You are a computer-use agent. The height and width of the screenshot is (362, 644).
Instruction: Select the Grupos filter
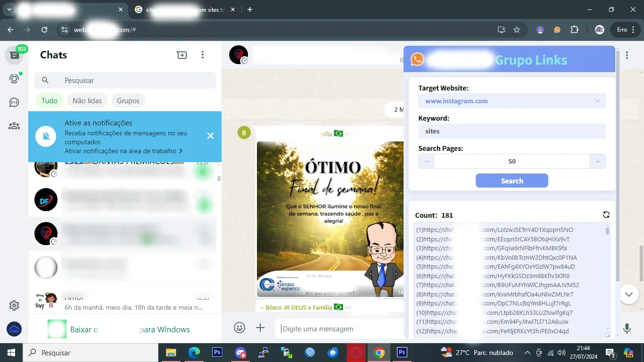pos(128,100)
